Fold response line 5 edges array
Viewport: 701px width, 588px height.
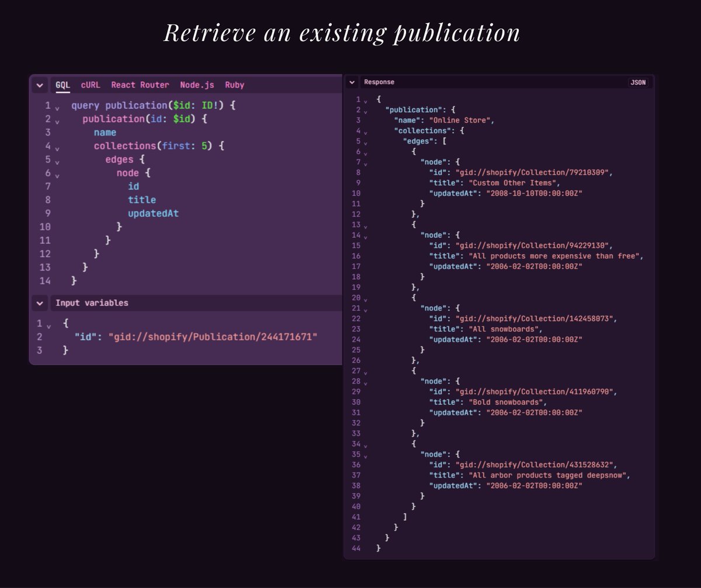click(x=366, y=143)
